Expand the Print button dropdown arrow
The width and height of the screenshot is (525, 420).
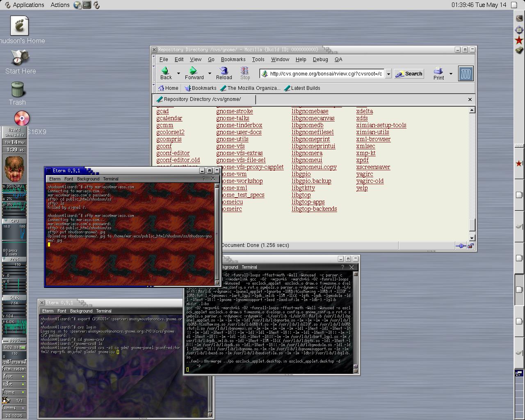(x=451, y=74)
